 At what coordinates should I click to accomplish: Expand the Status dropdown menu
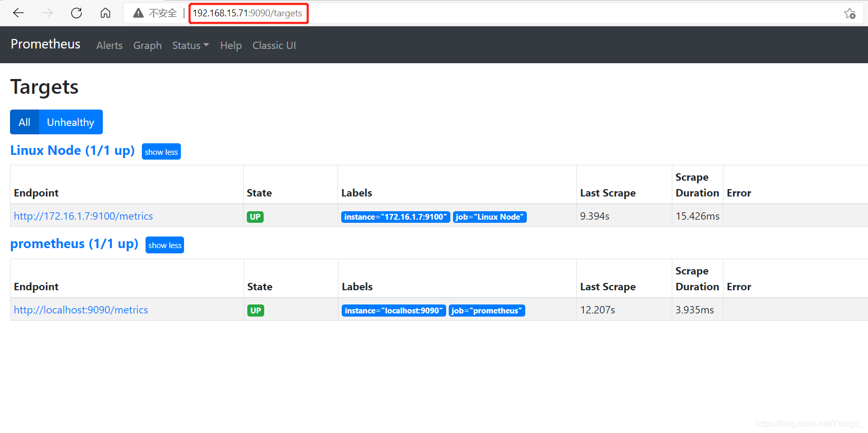coord(190,45)
